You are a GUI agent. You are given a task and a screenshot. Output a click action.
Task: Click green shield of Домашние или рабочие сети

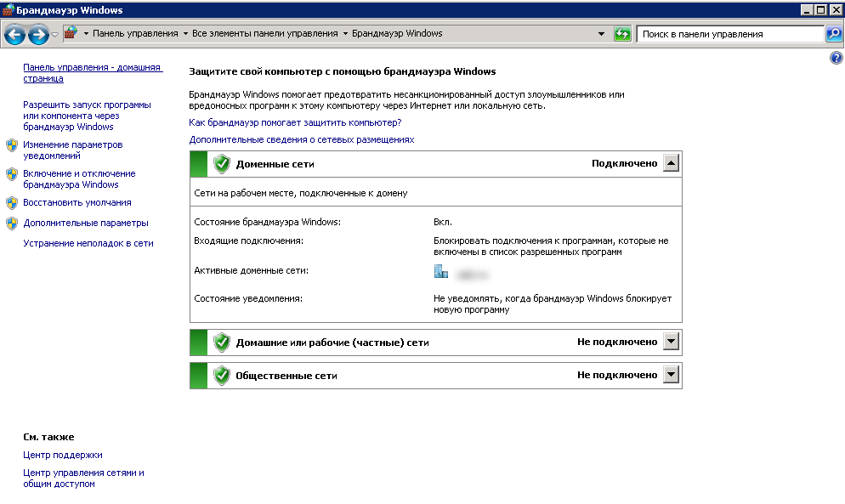point(222,343)
